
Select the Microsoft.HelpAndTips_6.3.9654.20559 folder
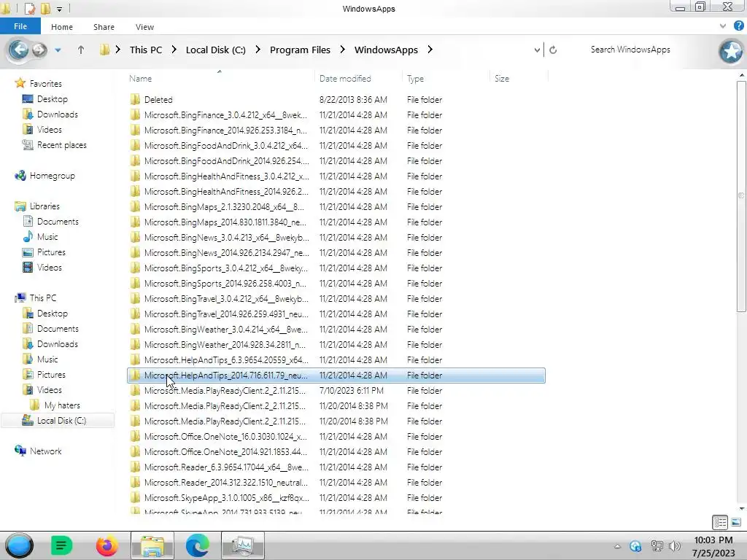[x=336, y=360]
